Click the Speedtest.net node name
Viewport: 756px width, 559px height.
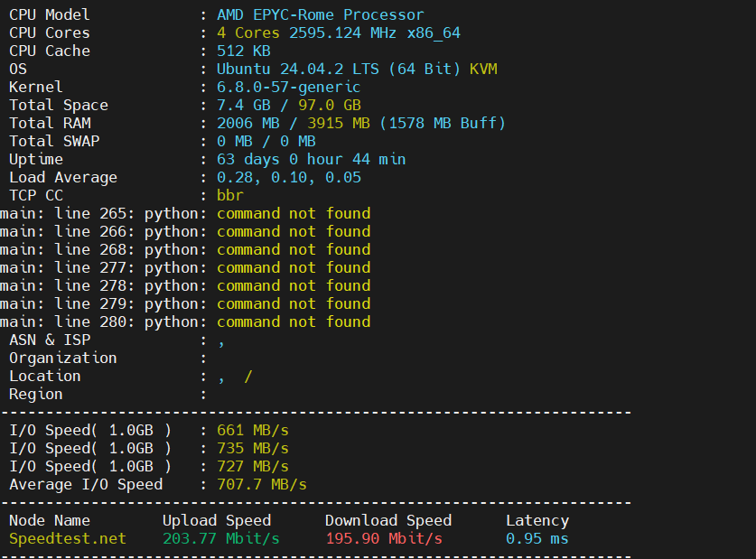68,539
